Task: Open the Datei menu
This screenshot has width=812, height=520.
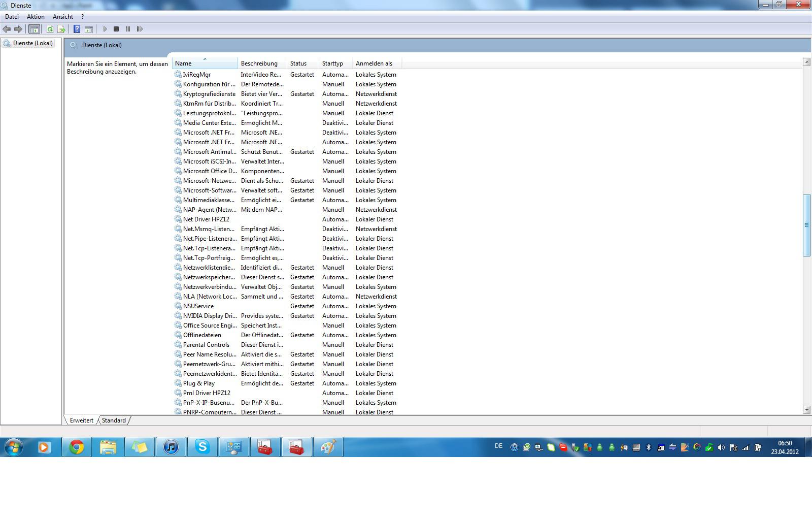Action: coord(12,17)
